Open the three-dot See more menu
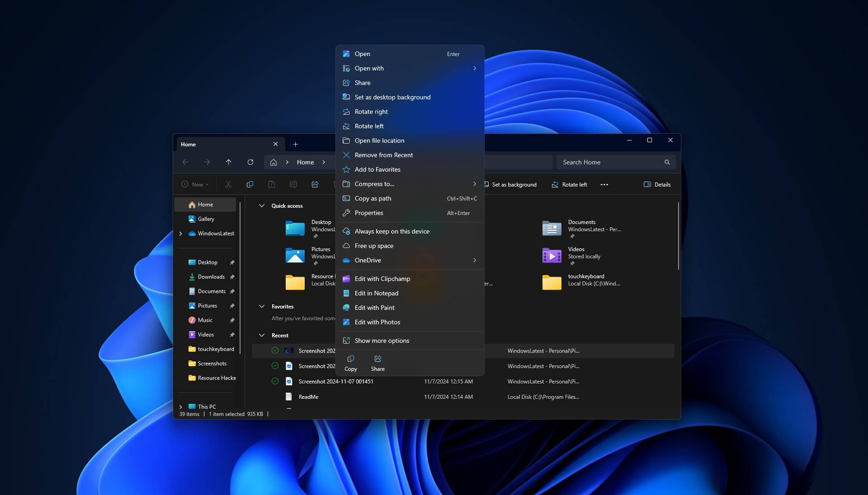 tap(604, 184)
